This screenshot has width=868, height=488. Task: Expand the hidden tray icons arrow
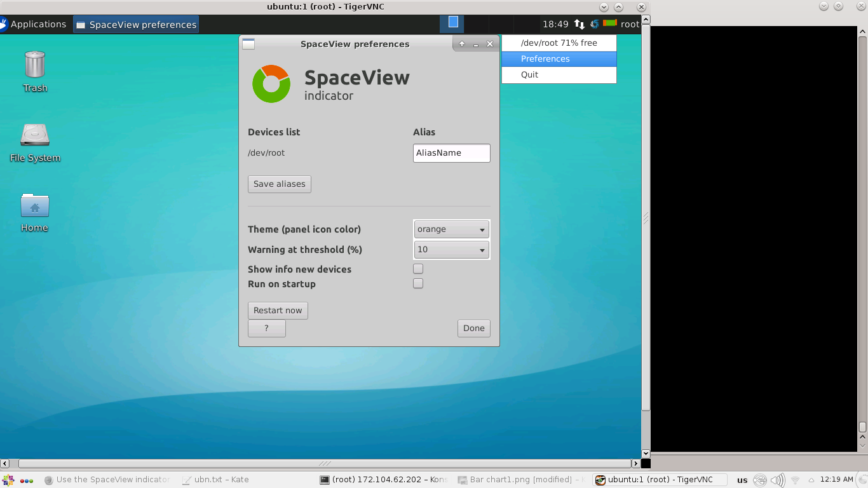(811, 480)
